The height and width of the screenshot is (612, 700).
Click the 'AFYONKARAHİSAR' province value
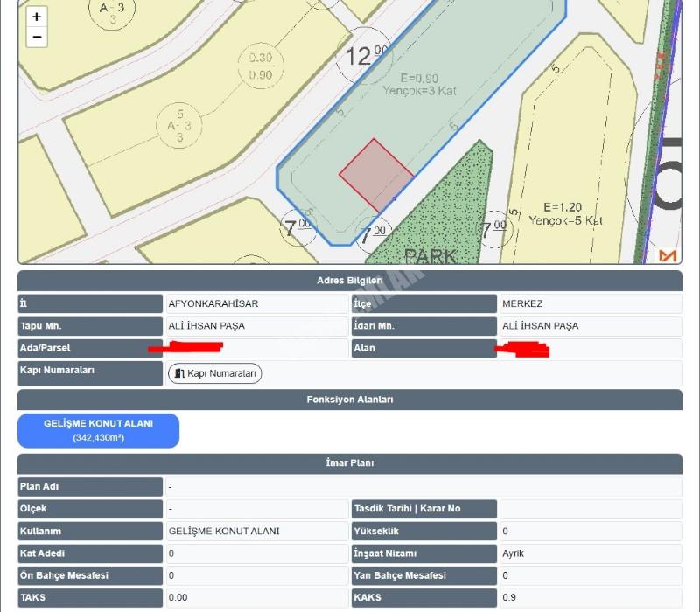pyautogui.click(x=213, y=303)
